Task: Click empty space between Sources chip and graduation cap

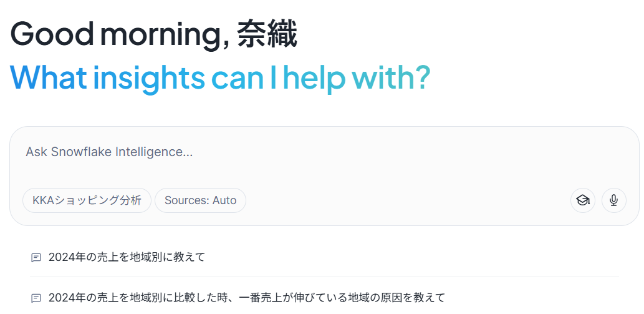Action: 405,200
